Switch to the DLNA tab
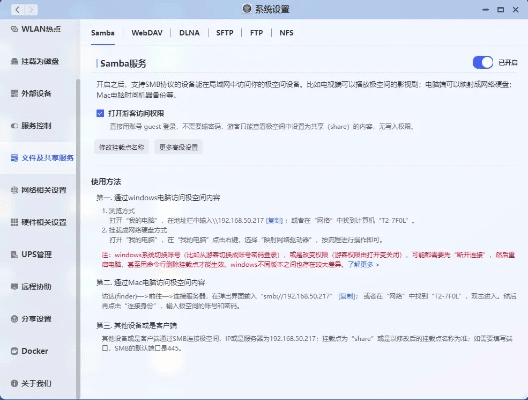Screen dimensions: 528x400 pos(189,33)
